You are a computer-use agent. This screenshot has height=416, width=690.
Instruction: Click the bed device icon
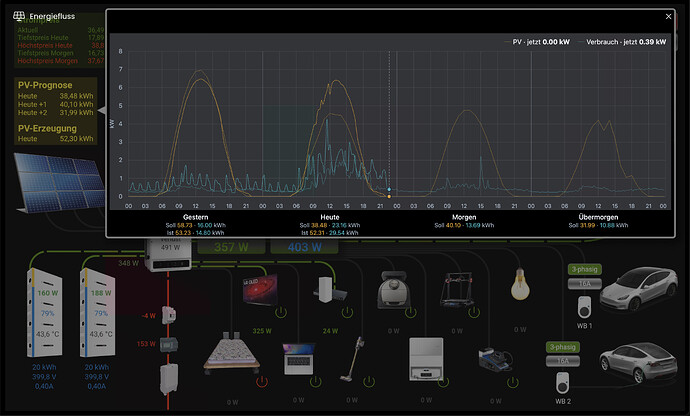click(231, 352)
